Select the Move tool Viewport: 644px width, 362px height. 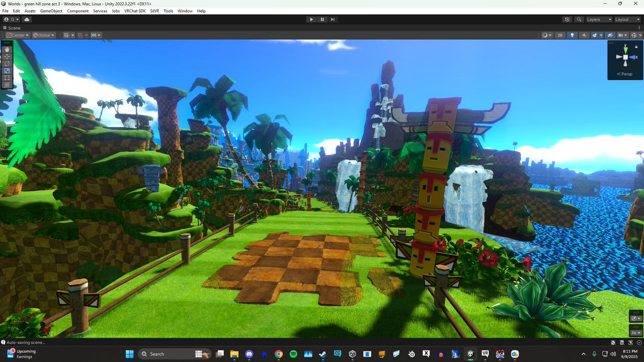point(7,56)
